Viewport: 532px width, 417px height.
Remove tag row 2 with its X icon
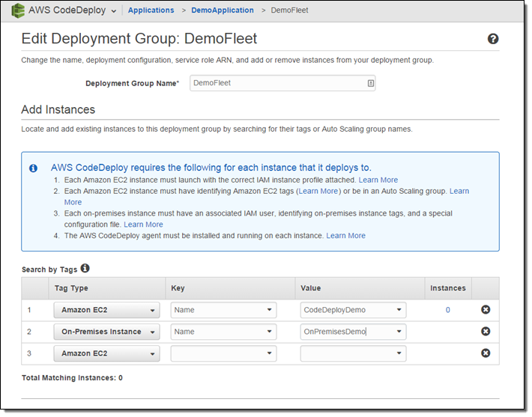point(485,332)
